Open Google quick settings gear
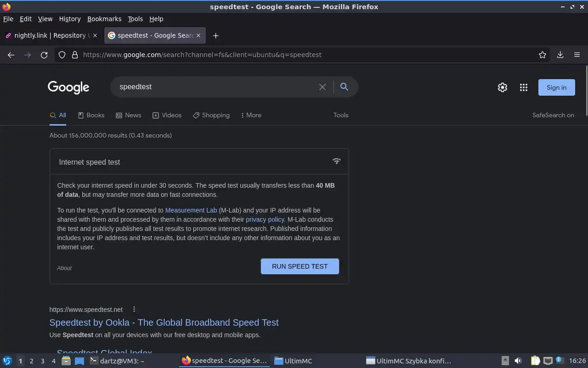This screenshot has width=588, height=368. click(503, 87)
